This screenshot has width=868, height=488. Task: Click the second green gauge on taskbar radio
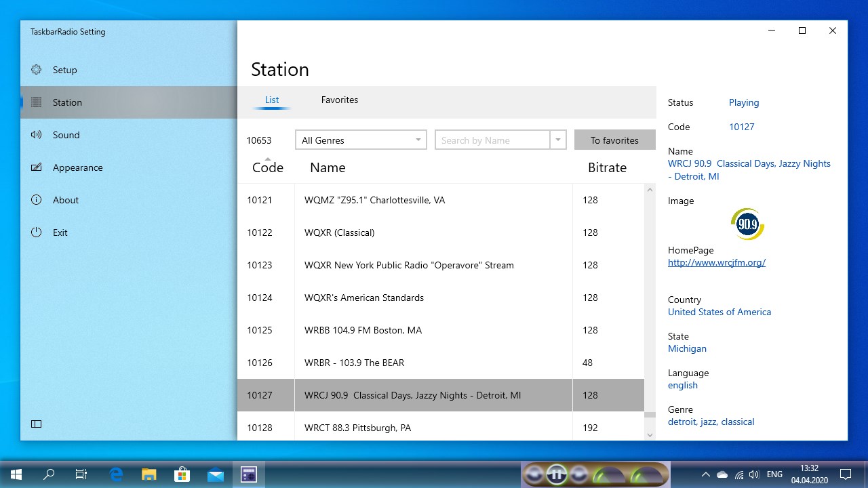[x=647, y=474]
